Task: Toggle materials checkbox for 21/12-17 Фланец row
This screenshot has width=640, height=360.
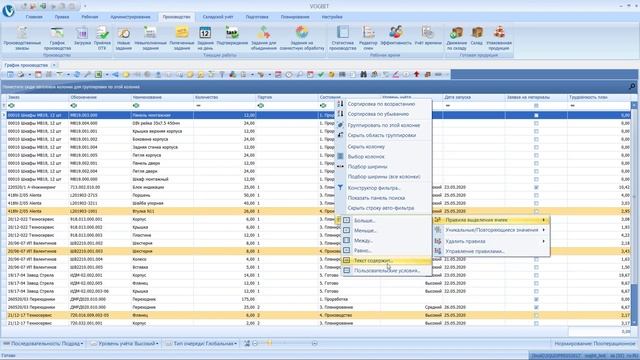Action: pos(536,315)
